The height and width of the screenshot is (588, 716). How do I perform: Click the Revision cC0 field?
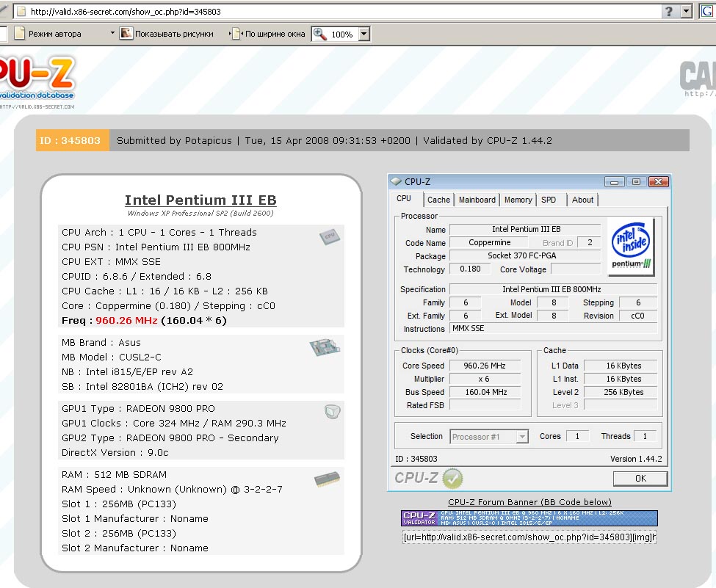tap(638, 316)
